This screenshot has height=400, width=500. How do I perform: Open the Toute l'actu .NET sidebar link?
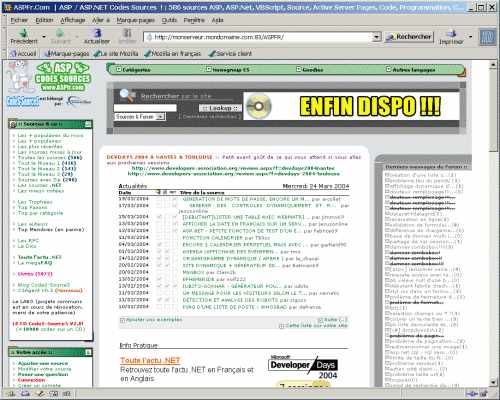40,257
